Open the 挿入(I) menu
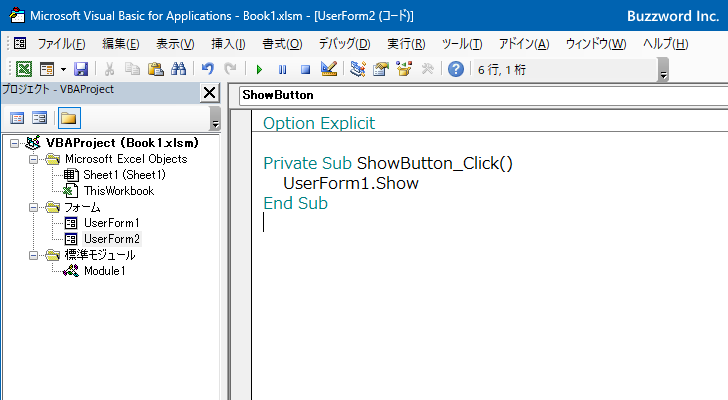728x400 pixels. (x=228, y=44)
